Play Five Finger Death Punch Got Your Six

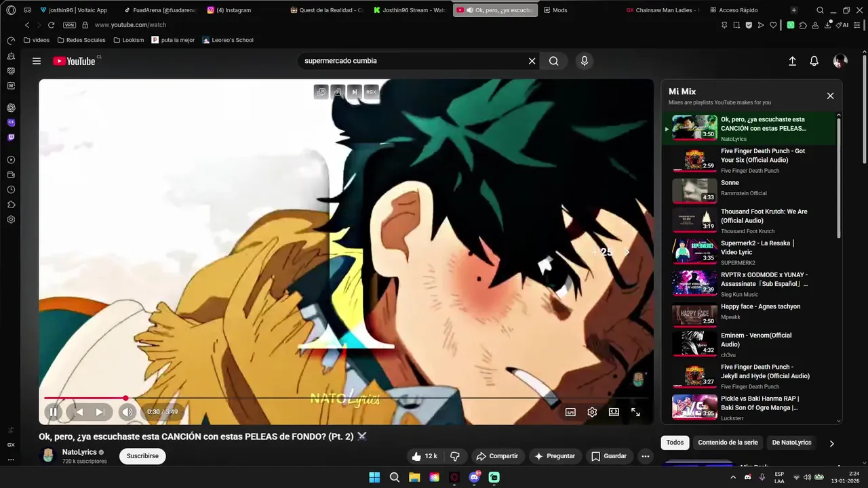tap(749, 161)
